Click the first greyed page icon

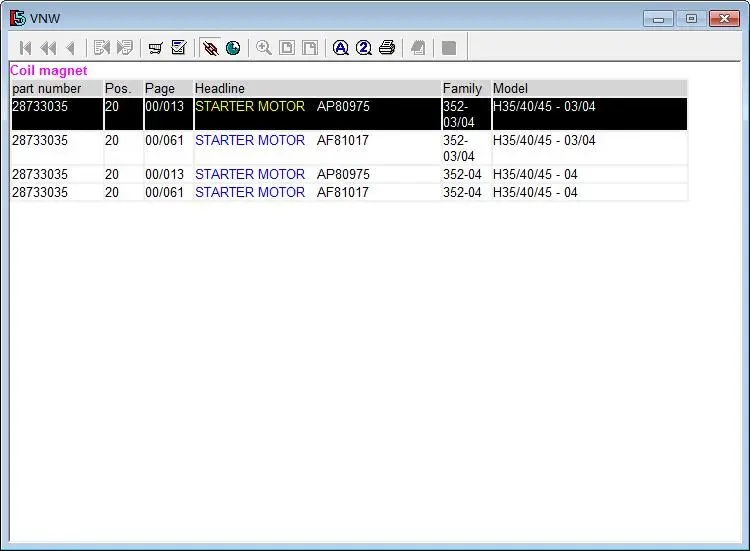pyautogui.click(x=287, y=48)
